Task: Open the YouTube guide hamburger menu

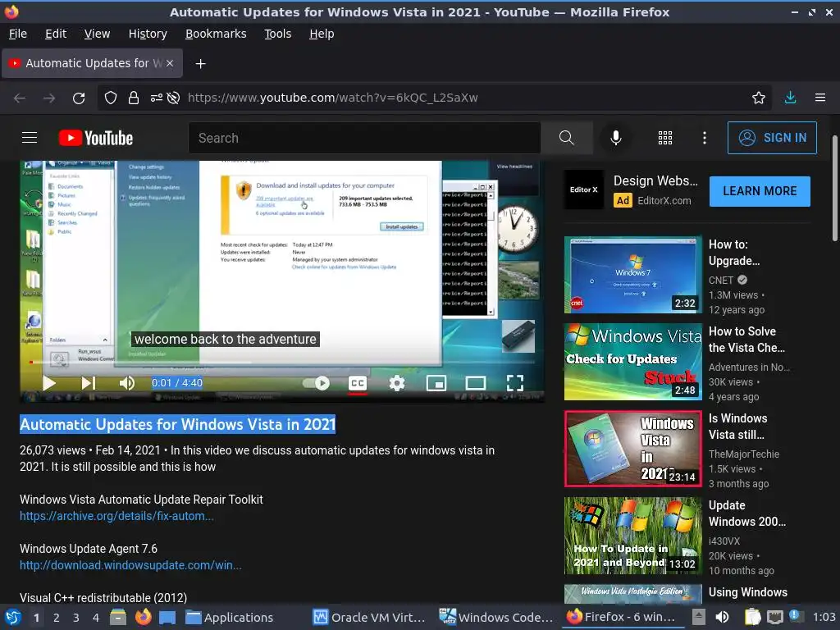Action: (30, 138)
